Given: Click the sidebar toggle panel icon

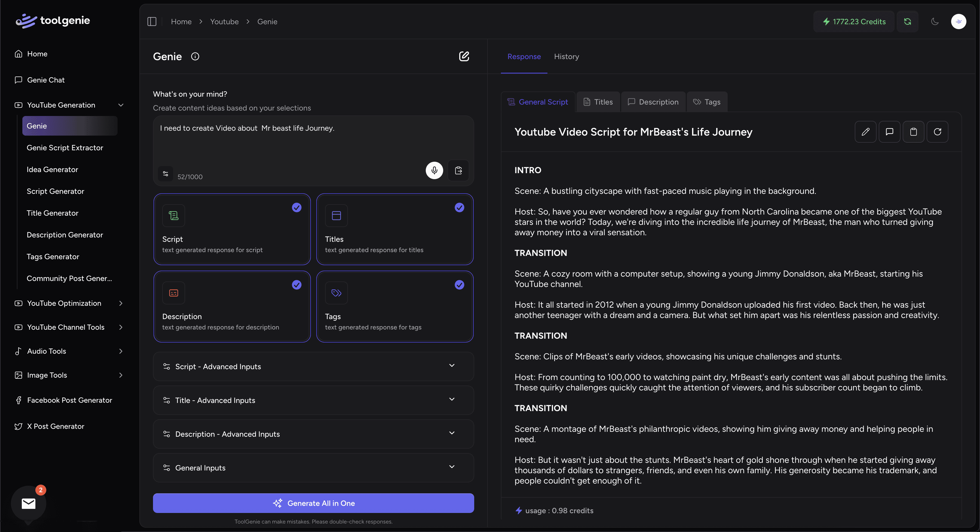Looking at the screenshot, I should (x=152, y=22).
